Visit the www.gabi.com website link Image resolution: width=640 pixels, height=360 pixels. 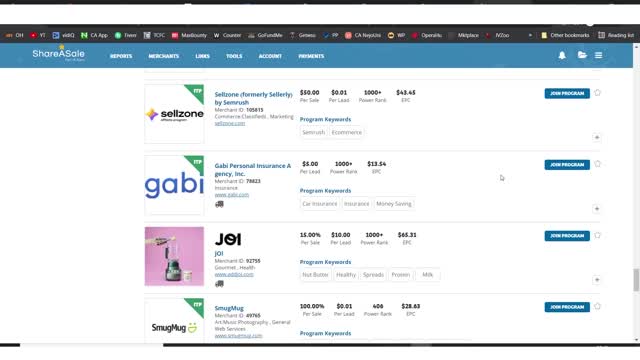231,195
